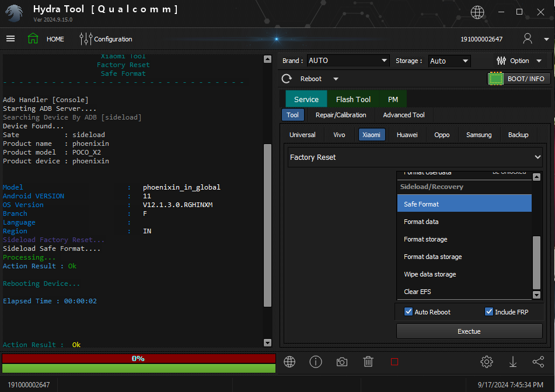Switch to the Service tab

[306, 99]
